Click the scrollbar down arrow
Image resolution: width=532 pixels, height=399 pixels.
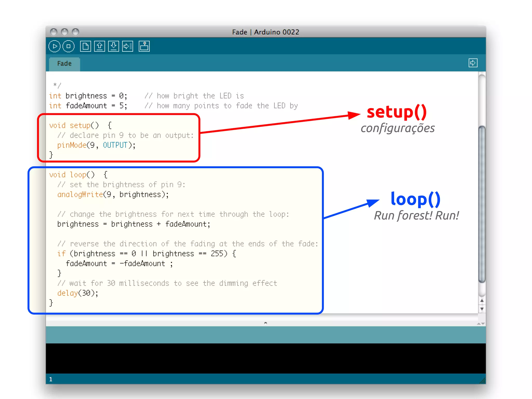[x=482, y=309]
